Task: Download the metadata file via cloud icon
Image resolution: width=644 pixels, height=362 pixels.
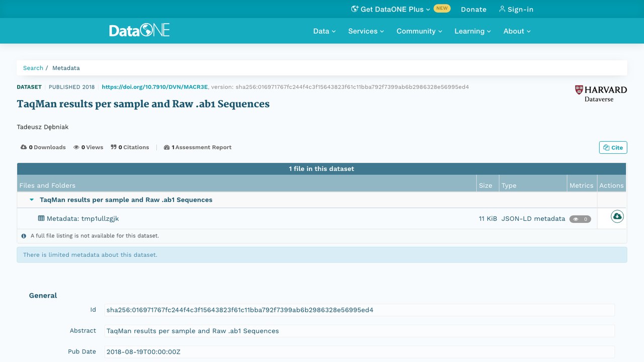Action: (x=617, y=216)
